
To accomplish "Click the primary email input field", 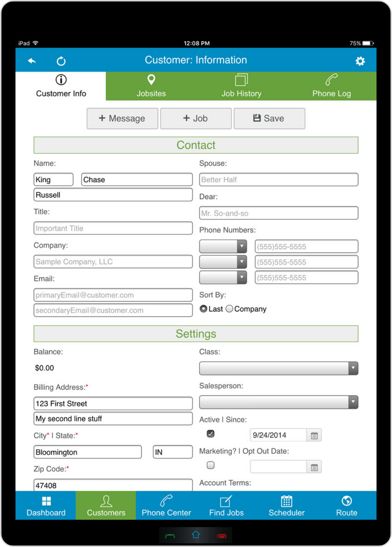I will point(113,295).
